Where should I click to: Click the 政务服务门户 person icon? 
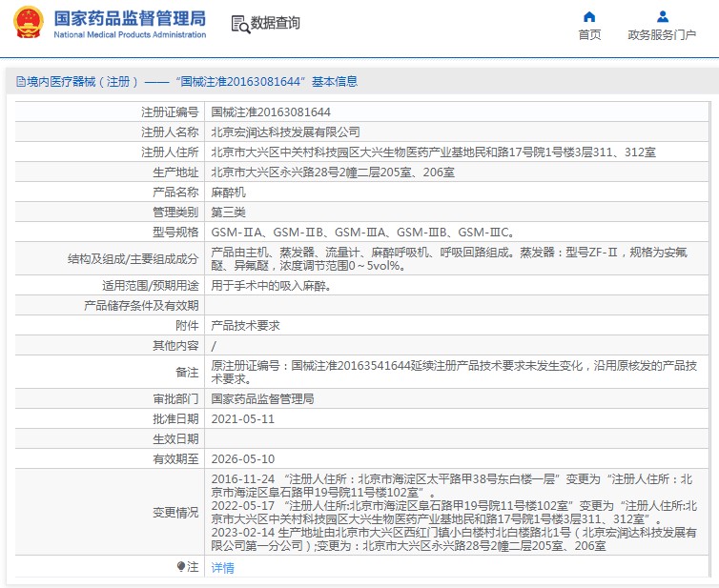pos(662,17)
